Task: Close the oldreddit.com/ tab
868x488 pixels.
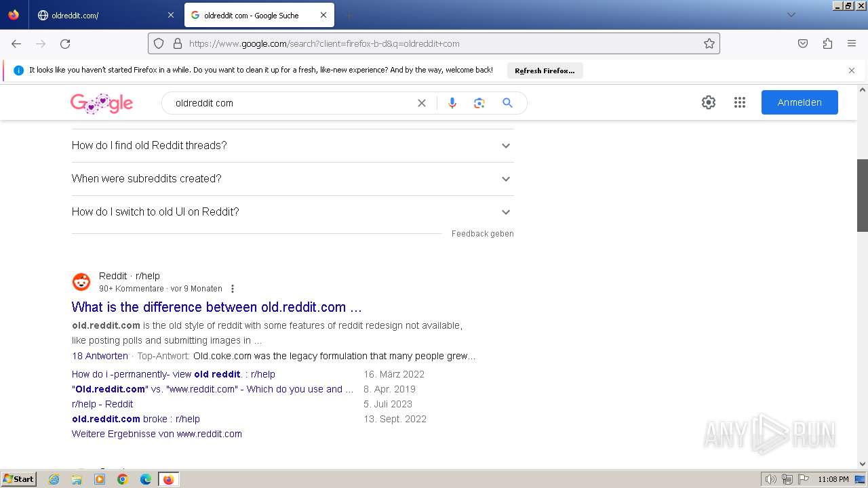Action: coord(170,15)
